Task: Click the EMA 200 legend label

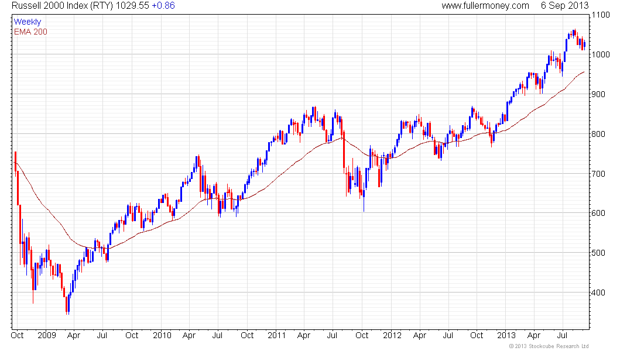Action: coord(30,32)
